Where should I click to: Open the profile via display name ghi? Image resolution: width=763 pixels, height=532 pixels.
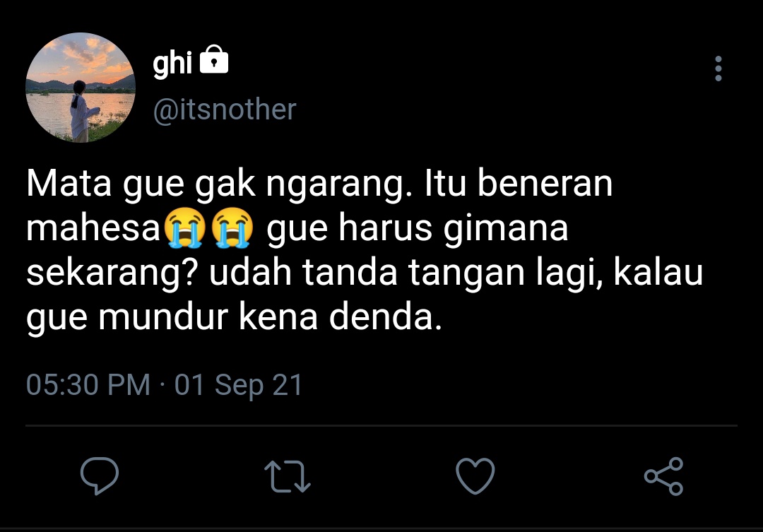point(172,64)
